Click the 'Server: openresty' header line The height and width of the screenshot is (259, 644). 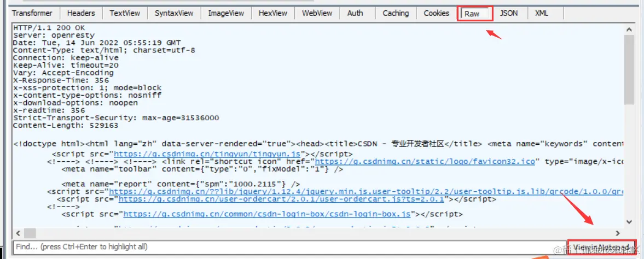(x=54, y=36)
